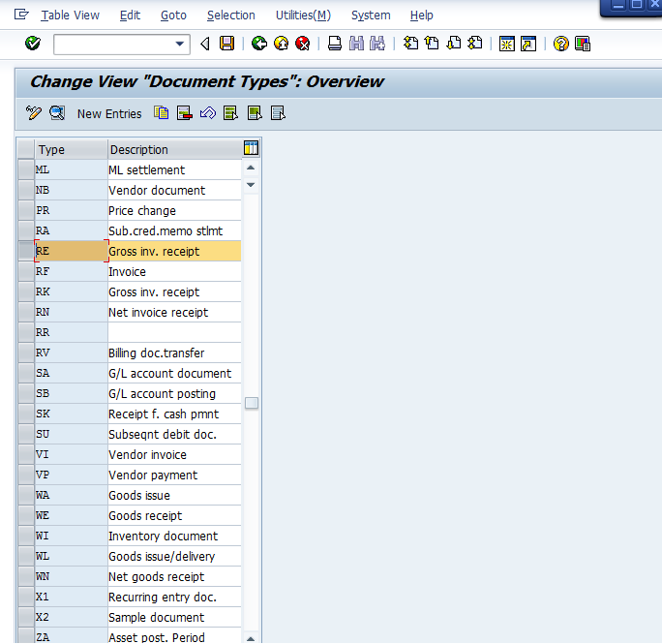Open the System menu
The height and width of the screenshot is (644, 662).
point(371,15)
